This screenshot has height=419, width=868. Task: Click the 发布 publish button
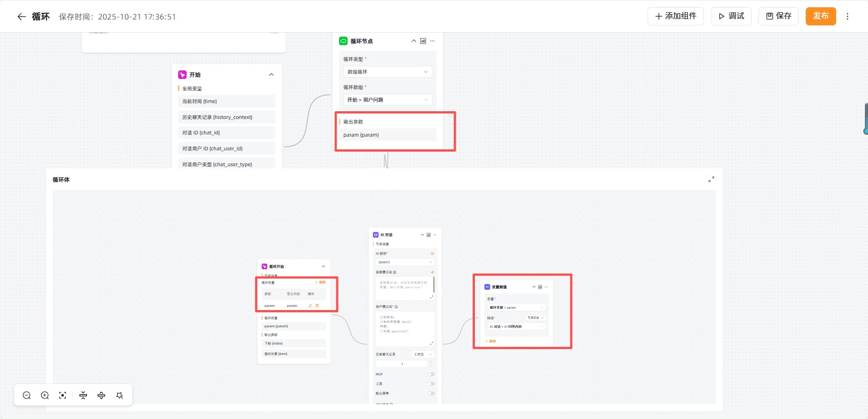point(820,16)
